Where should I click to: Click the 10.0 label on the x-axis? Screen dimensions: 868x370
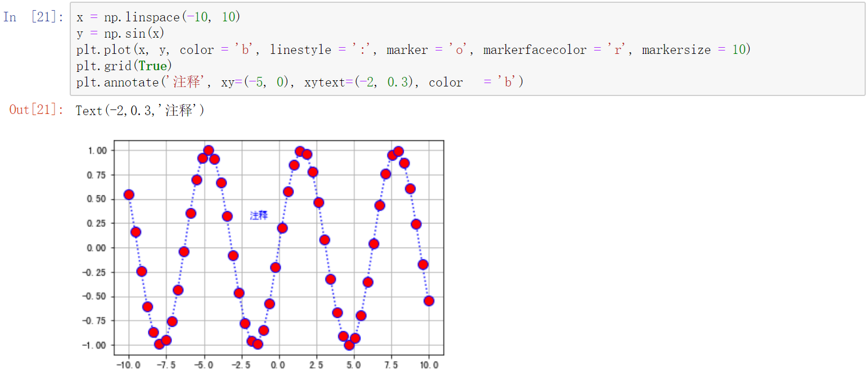[430, 363]
